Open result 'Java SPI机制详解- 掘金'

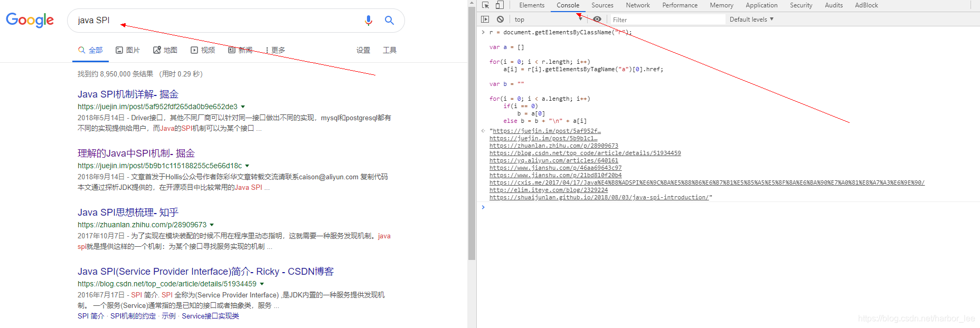click(128, 94)
